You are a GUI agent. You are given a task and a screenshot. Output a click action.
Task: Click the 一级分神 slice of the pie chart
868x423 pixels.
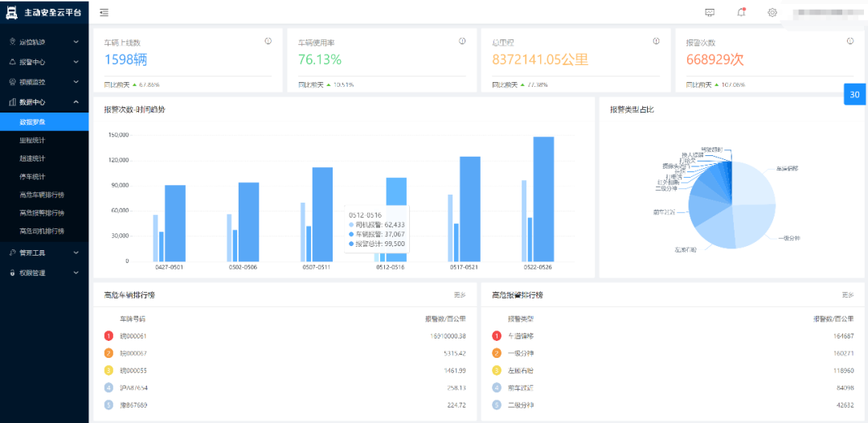click(755, 226)
